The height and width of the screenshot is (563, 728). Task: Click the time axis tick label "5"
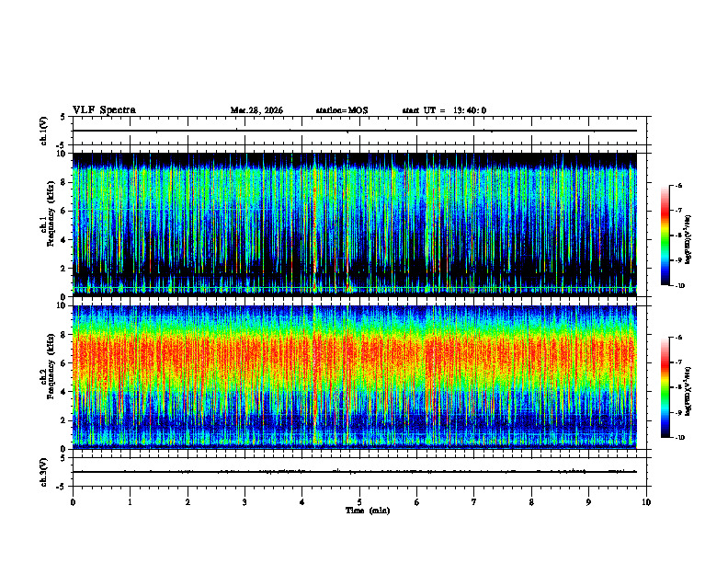tap(359, 502)
